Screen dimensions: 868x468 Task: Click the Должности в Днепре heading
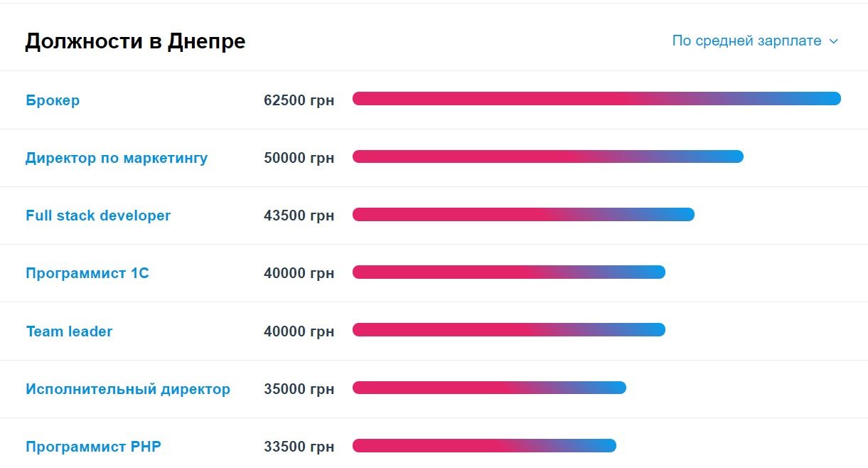(135, 41)
